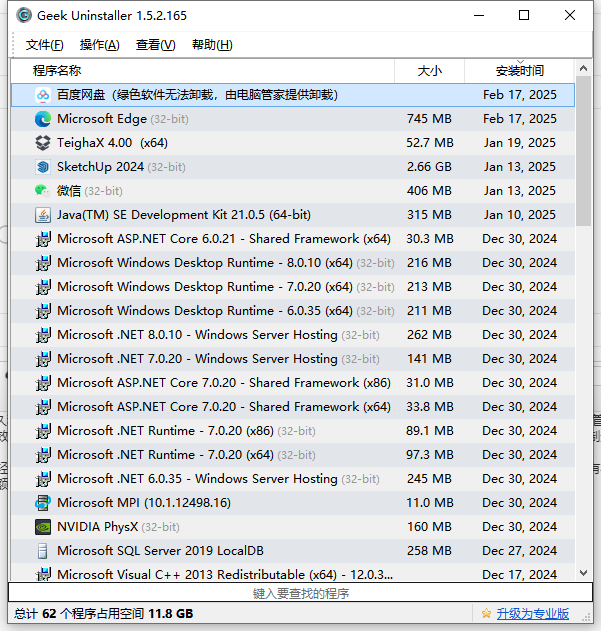The height and width of the screenshot is (631, 601).
Task: Click the '258 MB' size cell
Action: [x=429, y=551]
